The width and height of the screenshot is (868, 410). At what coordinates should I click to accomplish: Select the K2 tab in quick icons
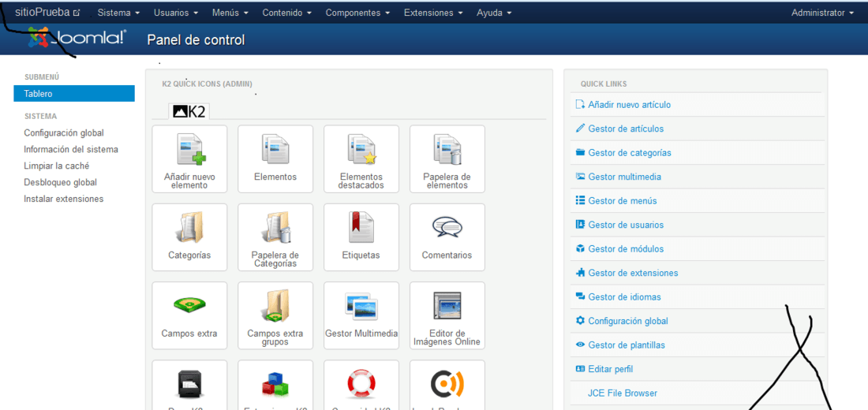click(x=189, y=111)
